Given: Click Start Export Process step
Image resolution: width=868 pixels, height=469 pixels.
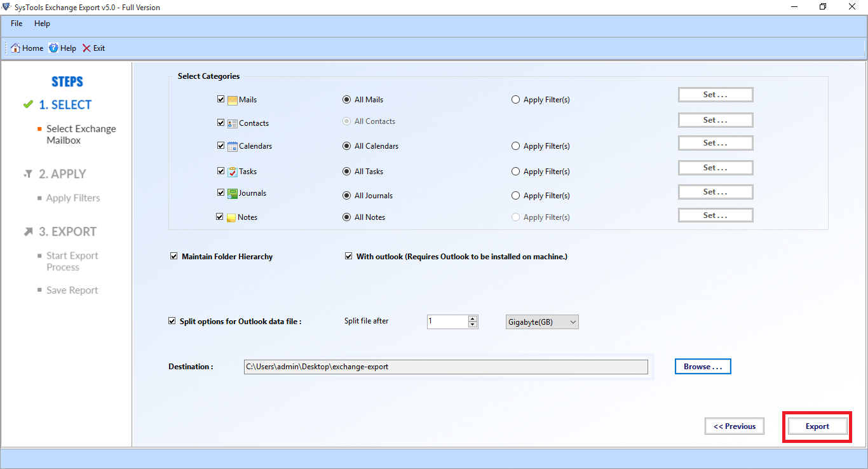Looking at the screenshot, I should pyautogui.click(x=72, y=262).
